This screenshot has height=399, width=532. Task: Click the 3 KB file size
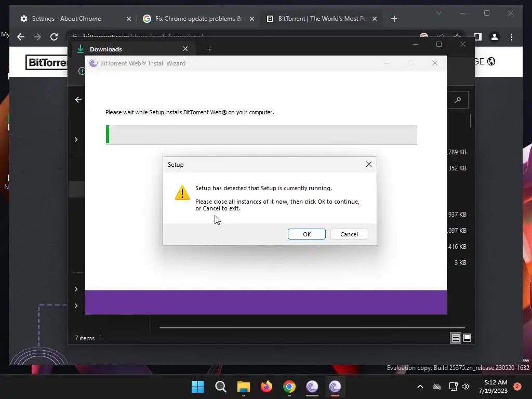click(460, 262)
